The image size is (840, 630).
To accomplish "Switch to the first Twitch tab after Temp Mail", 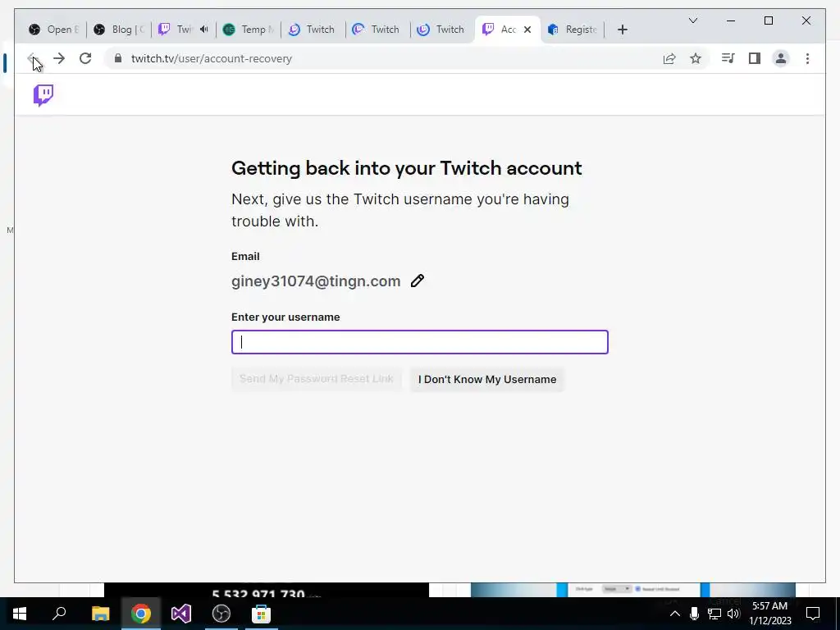I will [313, 30].
